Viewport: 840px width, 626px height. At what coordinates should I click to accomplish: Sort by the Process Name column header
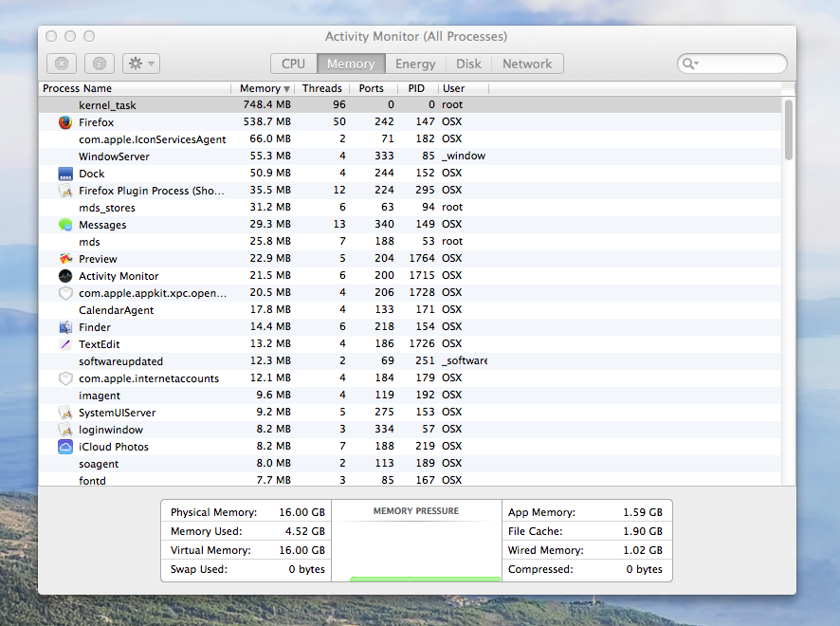[x=135, y=88]
